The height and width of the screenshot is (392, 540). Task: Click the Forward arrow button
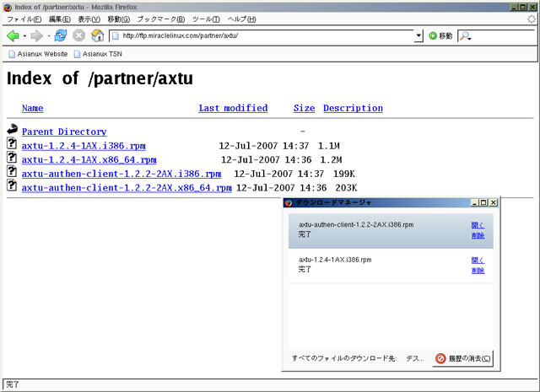pyautogui.click(x=36, y=35)
